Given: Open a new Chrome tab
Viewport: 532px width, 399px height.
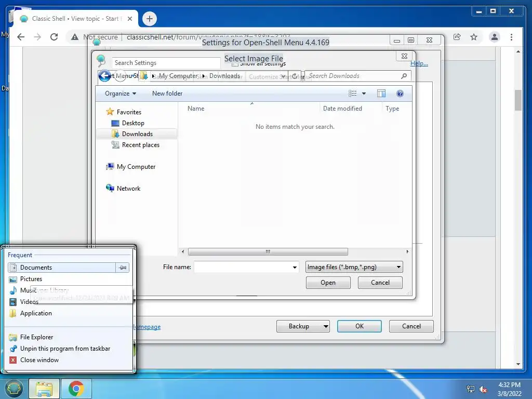Looking at the screenshot, I should pyautogui.click(x=150, y=19).
